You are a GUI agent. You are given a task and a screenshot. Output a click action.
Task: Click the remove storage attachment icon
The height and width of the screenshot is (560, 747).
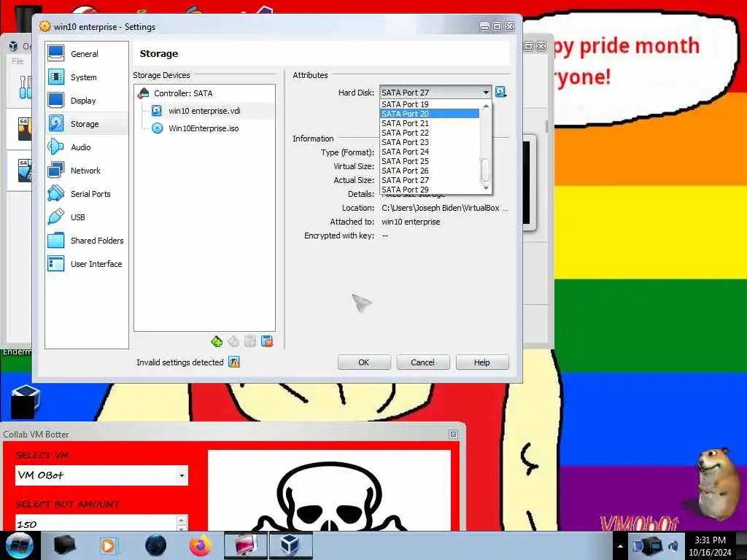click(x=267, y=341)
